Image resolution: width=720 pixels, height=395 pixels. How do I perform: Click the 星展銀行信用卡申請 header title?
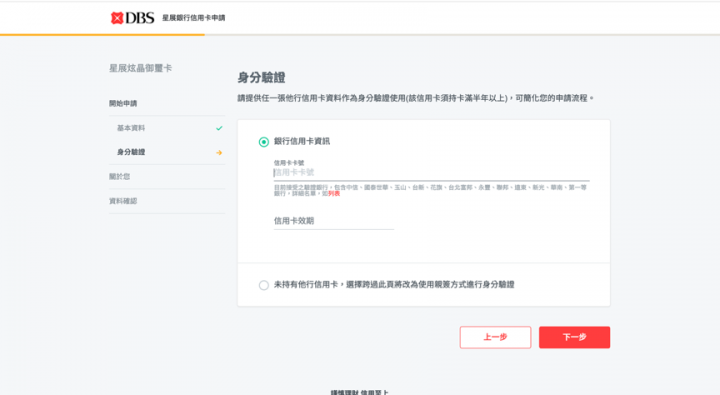[x=194, y=18]
